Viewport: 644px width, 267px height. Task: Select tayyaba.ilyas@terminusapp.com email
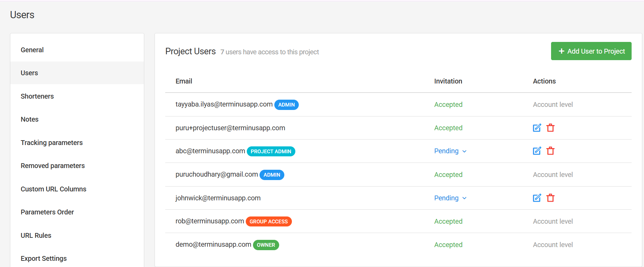[x=224, y=104]
